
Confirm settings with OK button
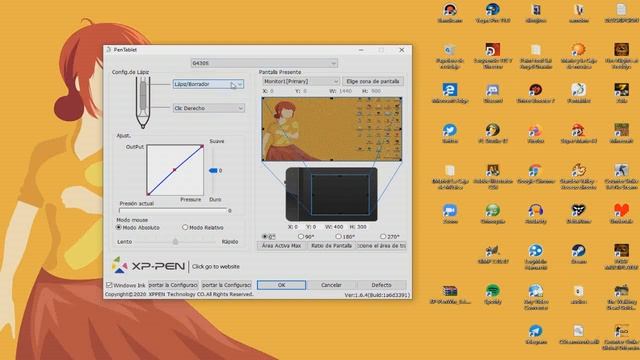click(281, 285)
